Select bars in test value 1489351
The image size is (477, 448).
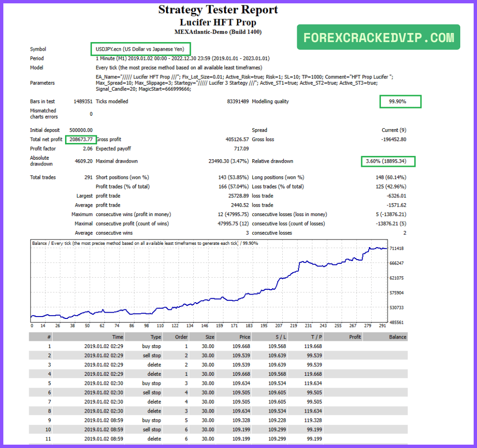click(x=83, y=101)
